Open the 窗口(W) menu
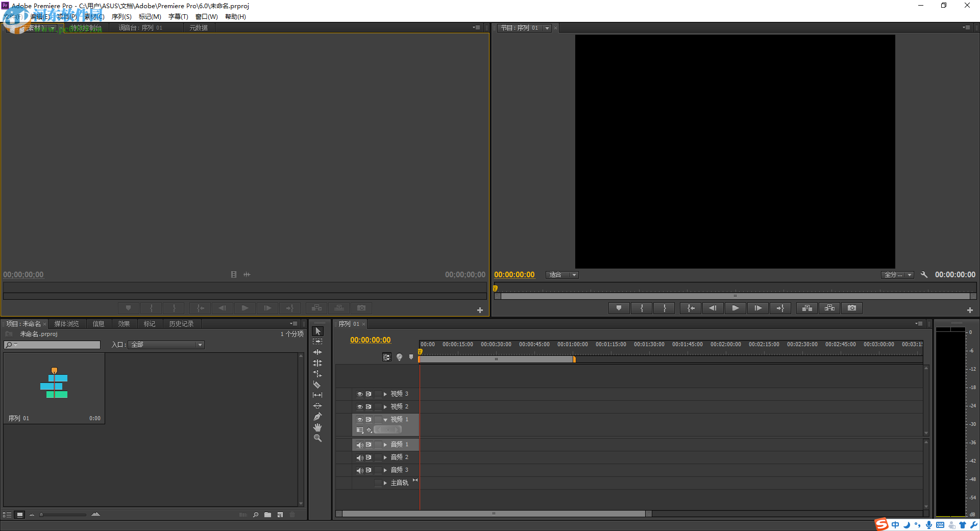The image size is (980, 531). 206,17
